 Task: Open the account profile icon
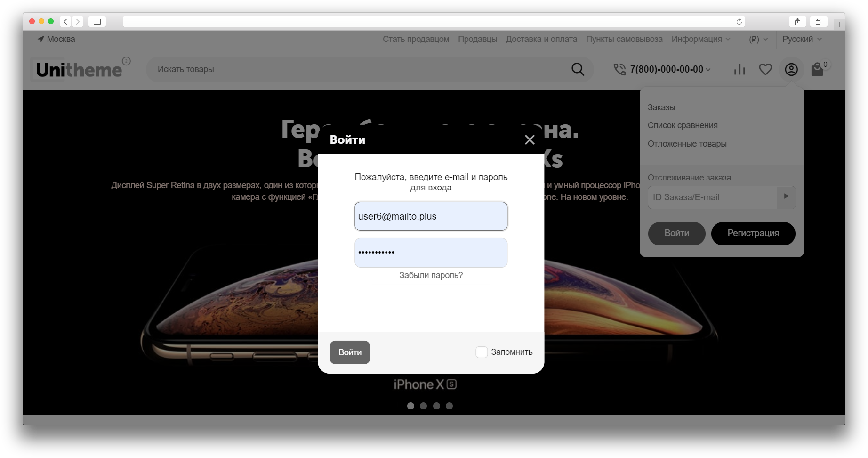coord(791,69)
